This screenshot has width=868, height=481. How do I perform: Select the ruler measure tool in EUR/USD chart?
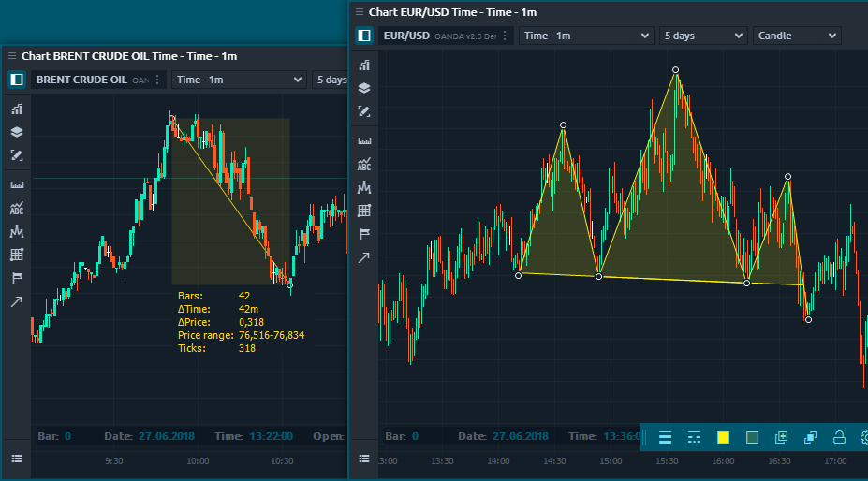click(364, 140)
